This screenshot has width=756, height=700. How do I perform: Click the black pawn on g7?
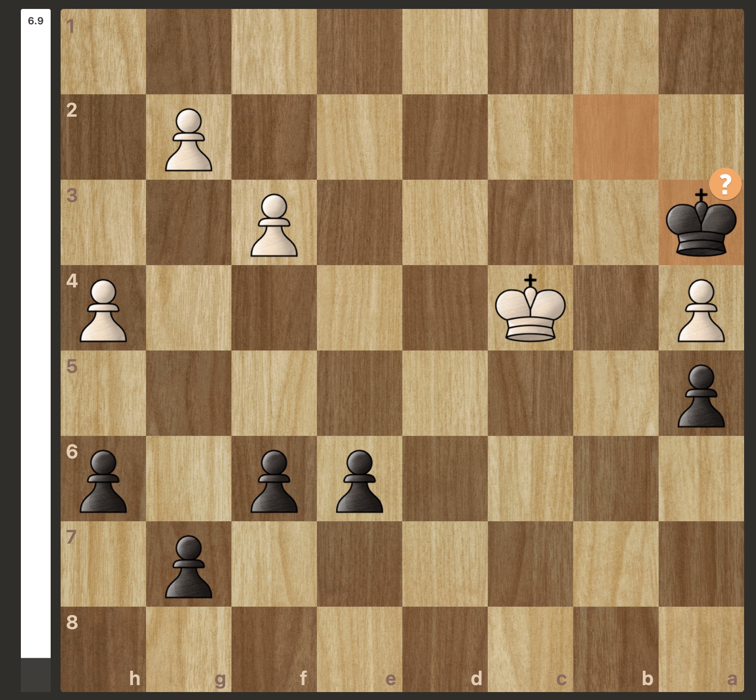click(189, 567)
